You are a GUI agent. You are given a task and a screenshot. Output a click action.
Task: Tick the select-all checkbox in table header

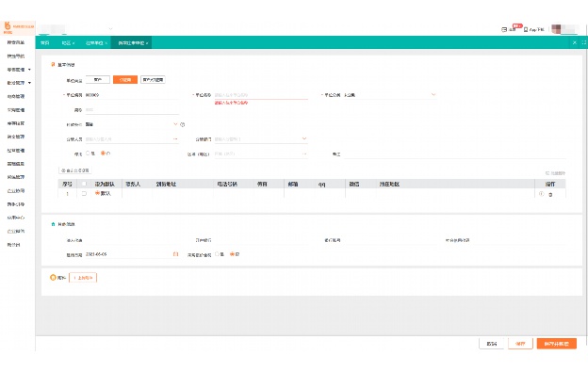tap(84, 184)
